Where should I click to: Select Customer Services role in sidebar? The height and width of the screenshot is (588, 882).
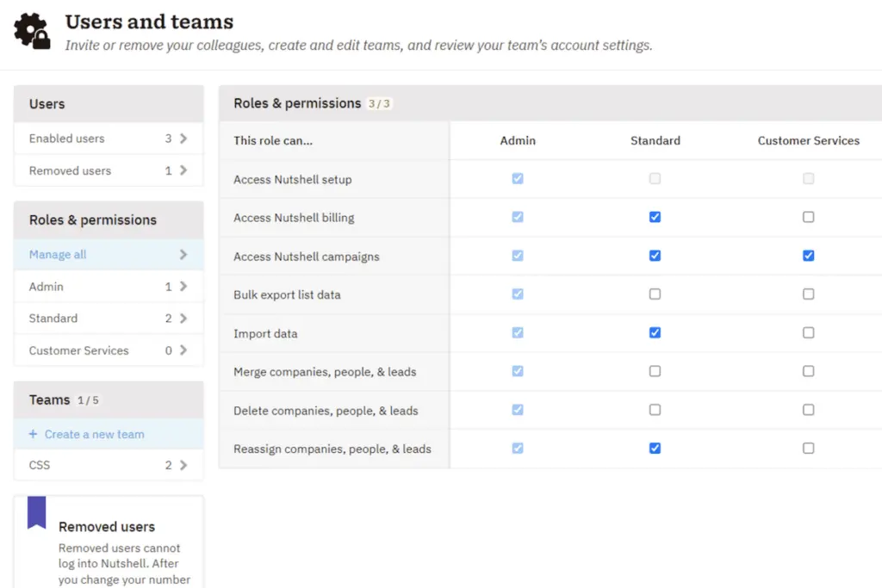[109, 350]
